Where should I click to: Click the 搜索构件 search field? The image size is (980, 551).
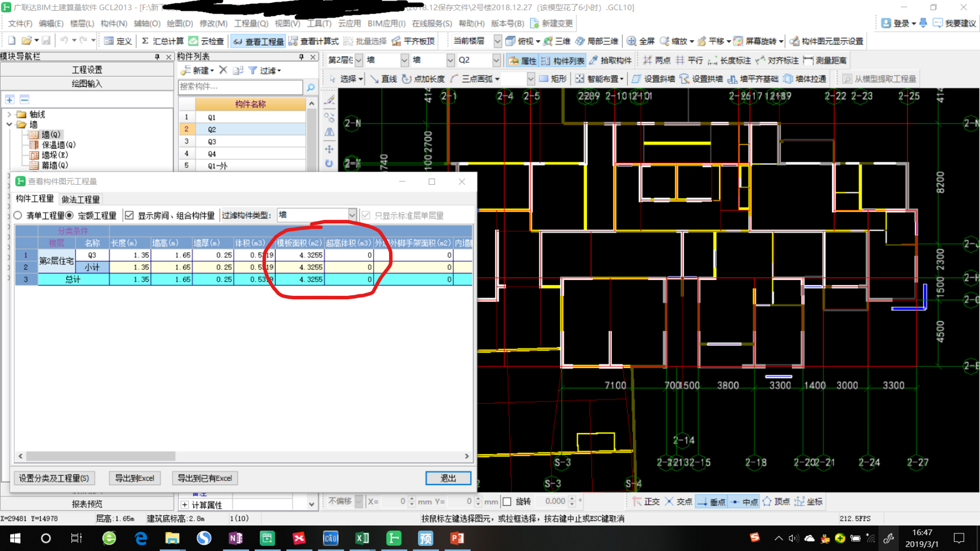240,87
